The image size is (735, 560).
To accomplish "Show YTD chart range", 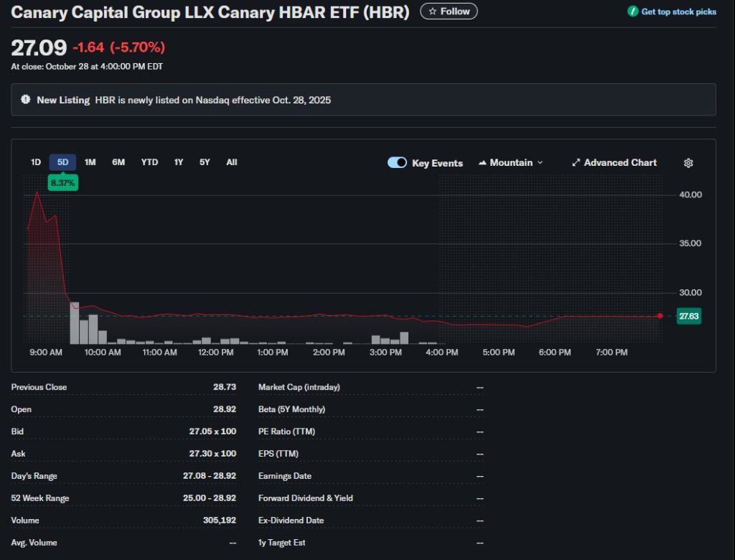I will pyautogui.click(x=149, y=162).
